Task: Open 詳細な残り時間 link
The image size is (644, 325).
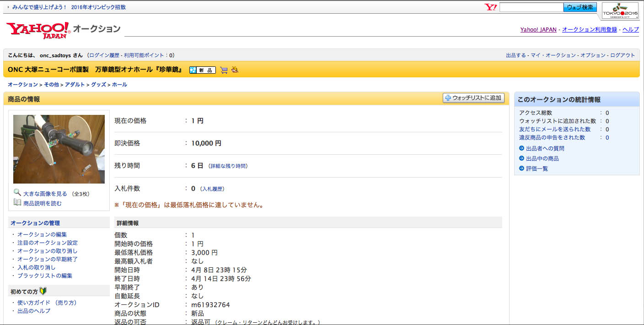Action: 228,166
